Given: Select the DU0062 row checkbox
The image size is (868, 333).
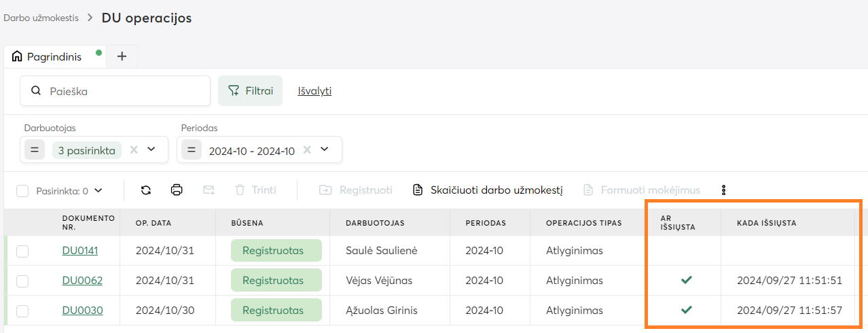Looking at the screenshot, I should point(22,281).
